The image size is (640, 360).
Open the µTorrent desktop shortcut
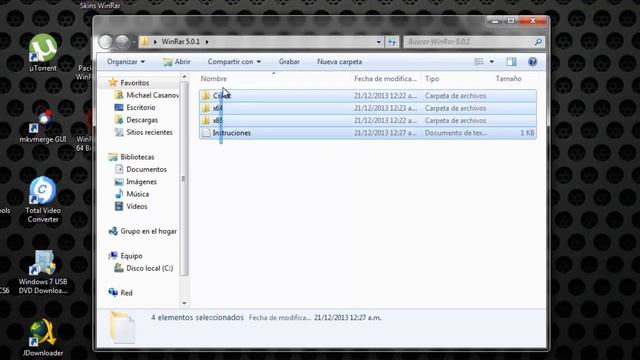[x=43, y=48]
